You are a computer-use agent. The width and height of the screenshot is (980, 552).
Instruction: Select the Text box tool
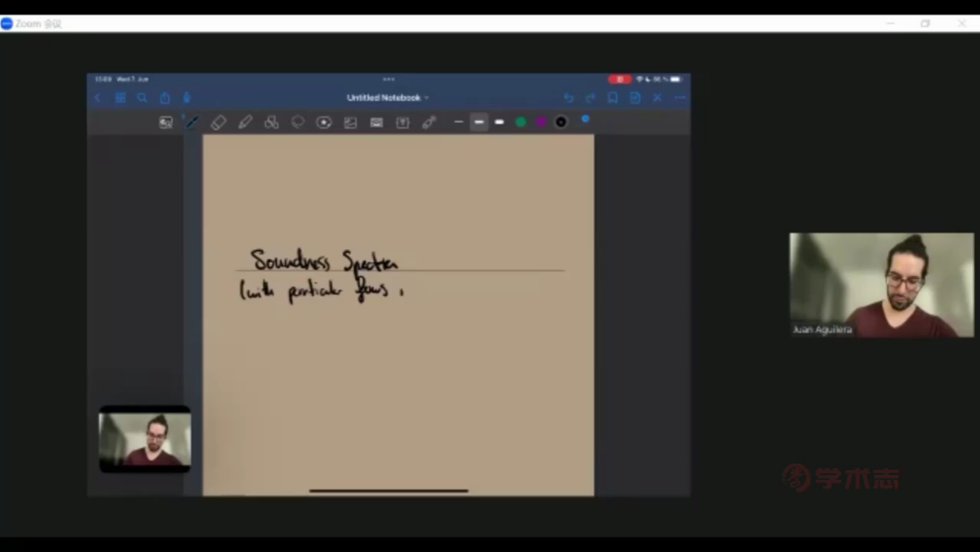pyautogui.click(x=403, y=122)
